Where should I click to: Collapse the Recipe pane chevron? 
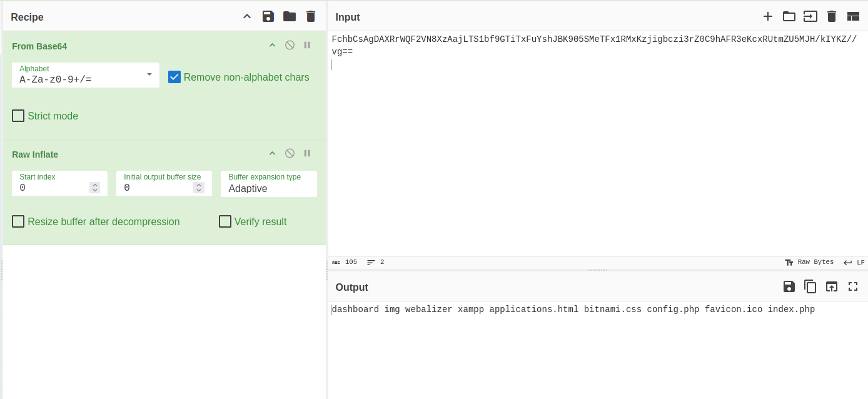pos(247,16)
